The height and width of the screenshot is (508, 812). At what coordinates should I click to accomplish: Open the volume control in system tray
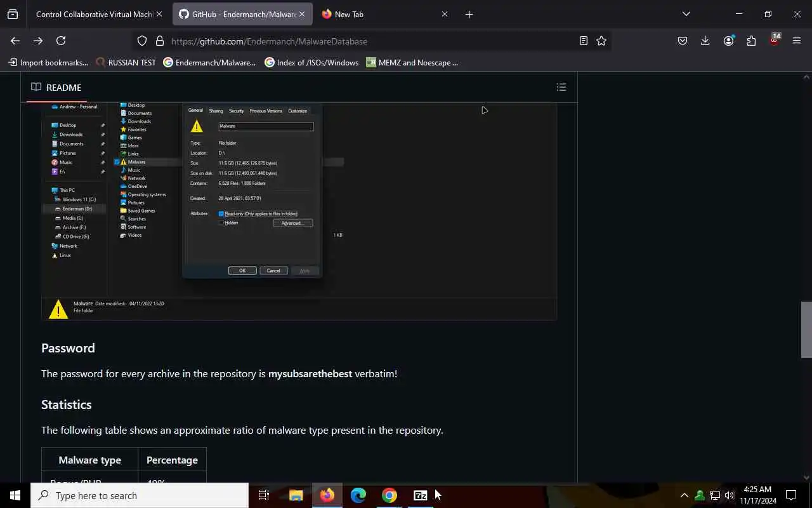730,495
